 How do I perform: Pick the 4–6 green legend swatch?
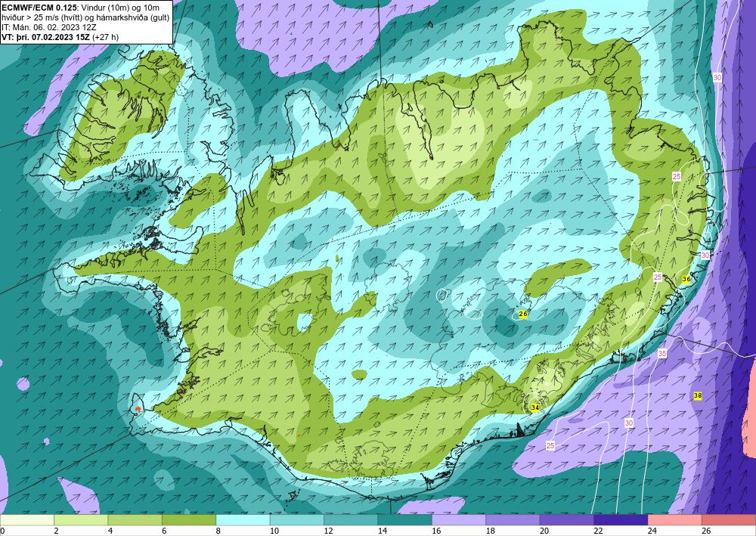pos(135,519)
